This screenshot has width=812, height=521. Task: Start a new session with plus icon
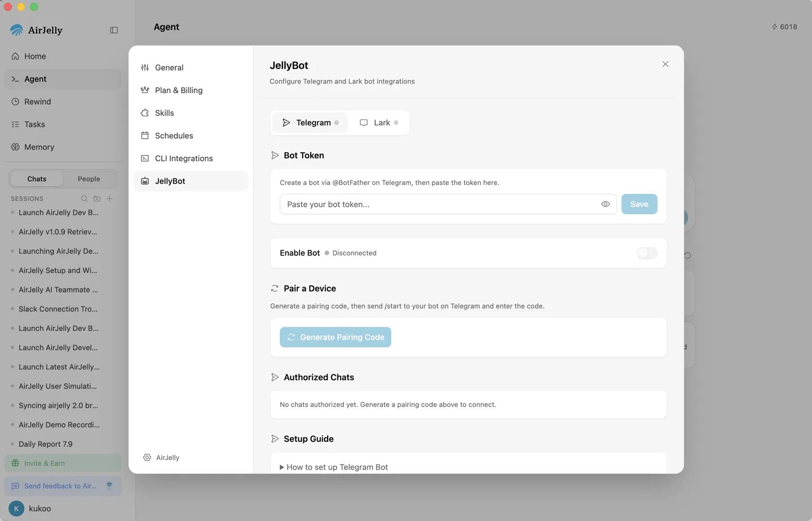pyautogui.click(x=110, y=198)
